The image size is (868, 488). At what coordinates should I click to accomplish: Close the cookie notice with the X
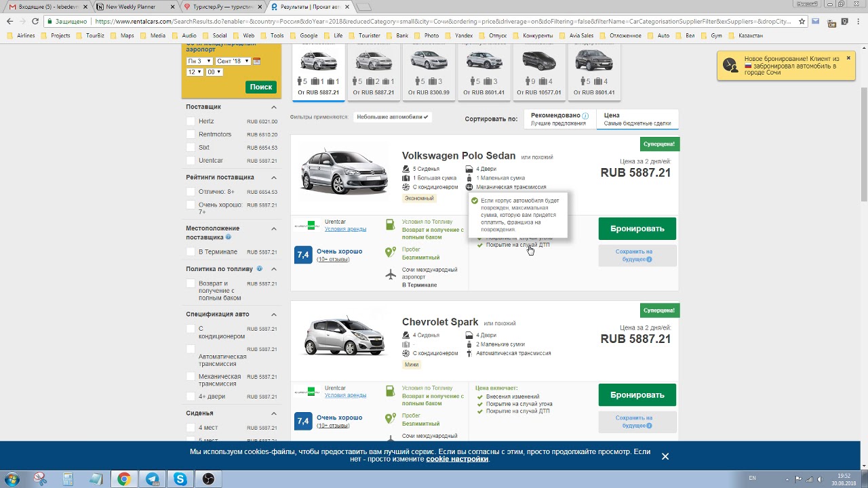click(x=665, y=456)
